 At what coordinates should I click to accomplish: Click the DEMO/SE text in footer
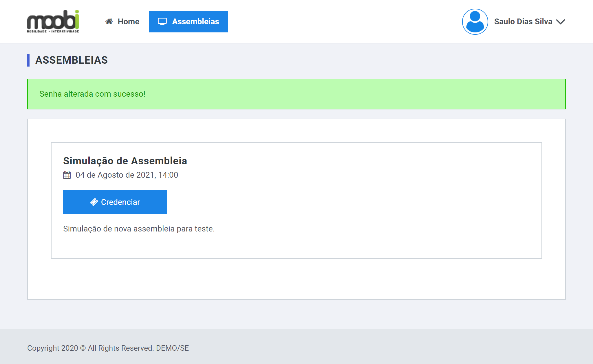pos(173,348)
